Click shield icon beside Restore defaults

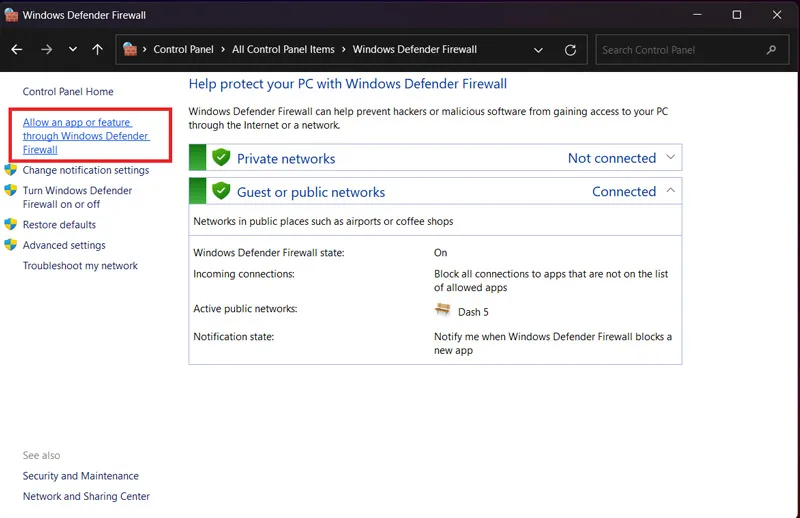[x=11, y=225]
